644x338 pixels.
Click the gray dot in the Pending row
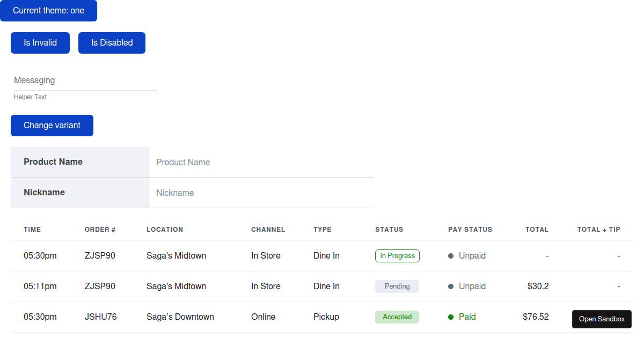[451, 286]
